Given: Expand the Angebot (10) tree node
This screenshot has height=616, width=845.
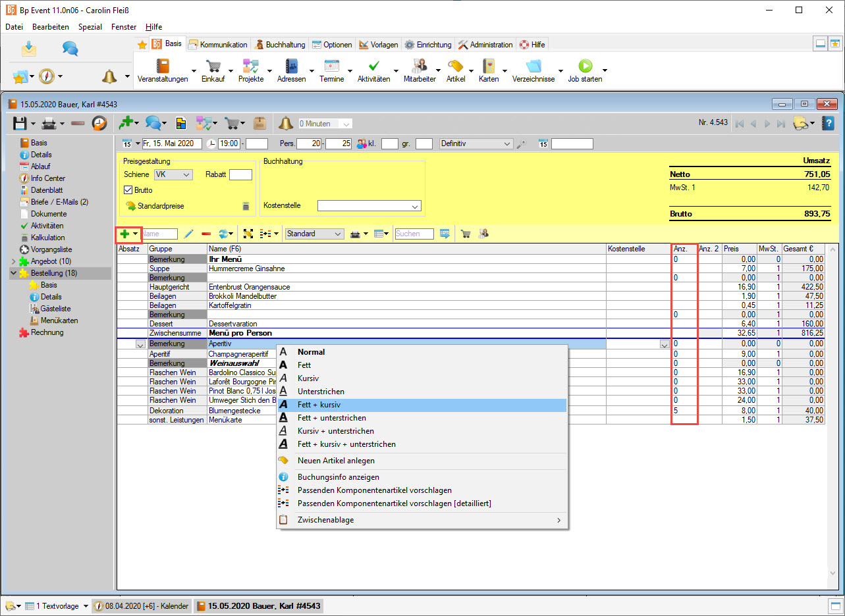Looking at the screenshot, I should coord(14,261).
